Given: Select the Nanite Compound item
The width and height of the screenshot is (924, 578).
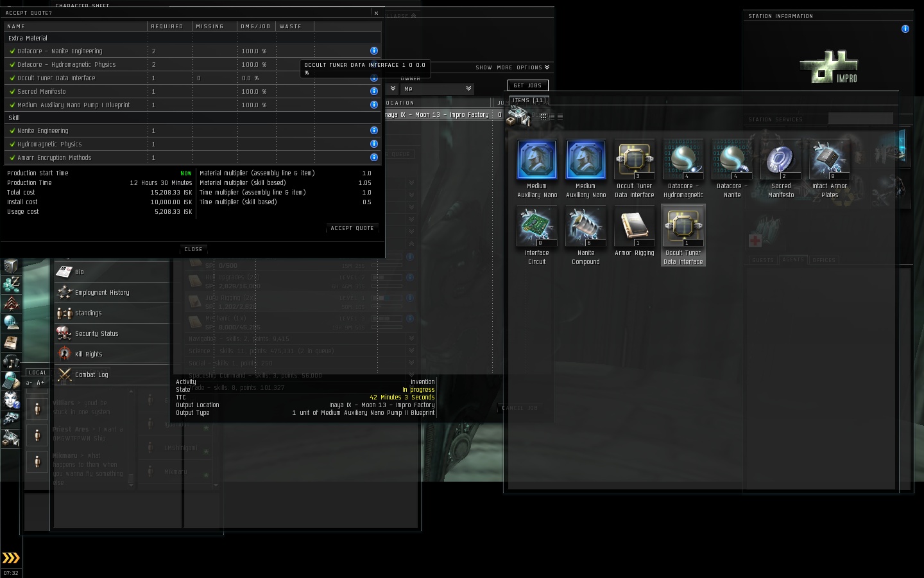Looking at the screenshot, I should point(585,236).
